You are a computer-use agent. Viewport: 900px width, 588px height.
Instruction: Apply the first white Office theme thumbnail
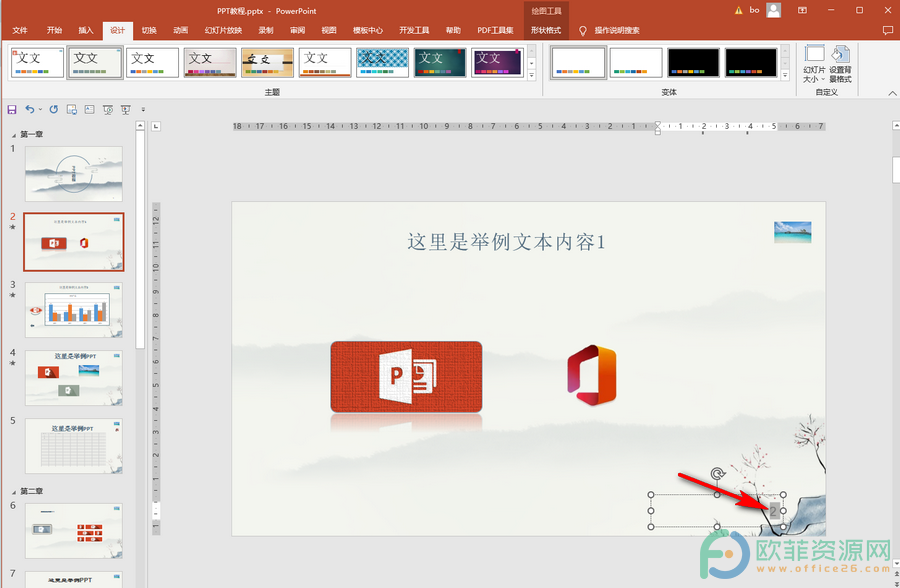(37, 63)
